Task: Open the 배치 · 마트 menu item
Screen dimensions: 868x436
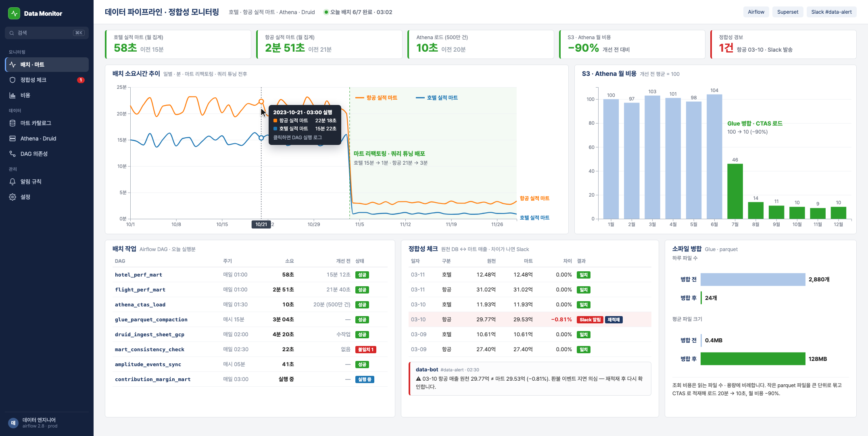Action: click(47, 65)
